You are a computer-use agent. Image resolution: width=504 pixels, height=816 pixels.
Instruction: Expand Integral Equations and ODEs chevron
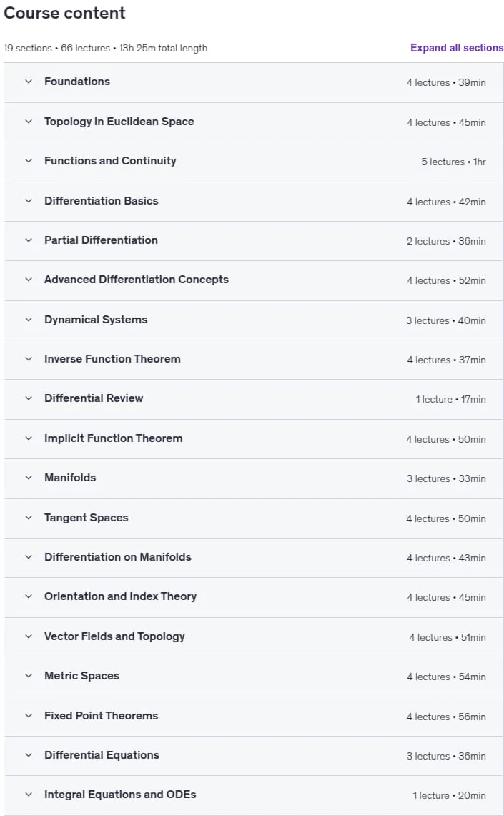click(x=29, y=795)
